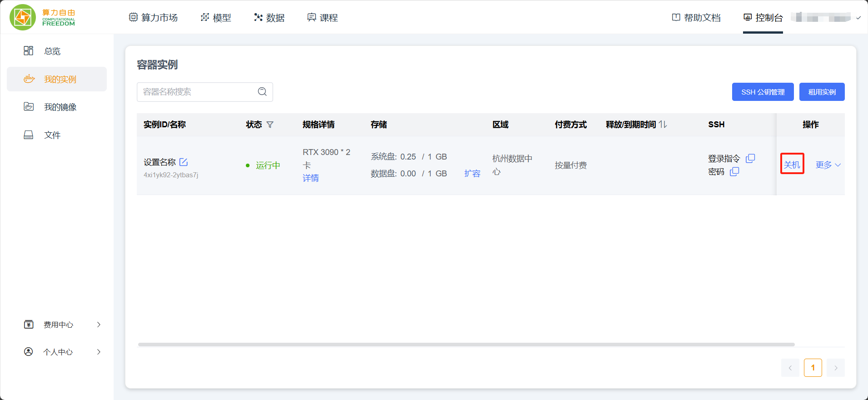868x400 pixels.
Task: Expand 个人中心 submenu chevron
Action: coord(99,352)
